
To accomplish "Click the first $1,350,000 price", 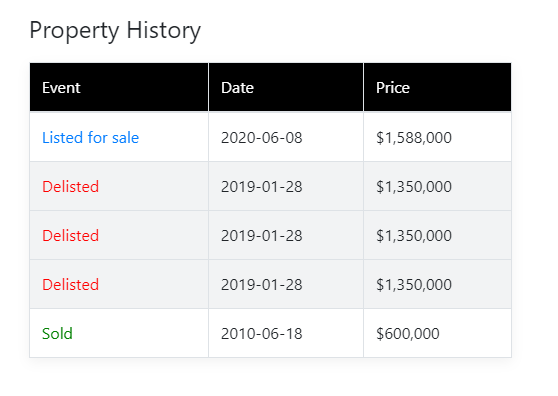I will tap(414, 187).
